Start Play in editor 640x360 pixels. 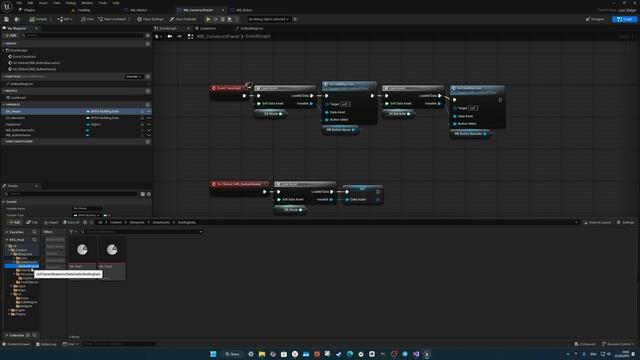208,19
